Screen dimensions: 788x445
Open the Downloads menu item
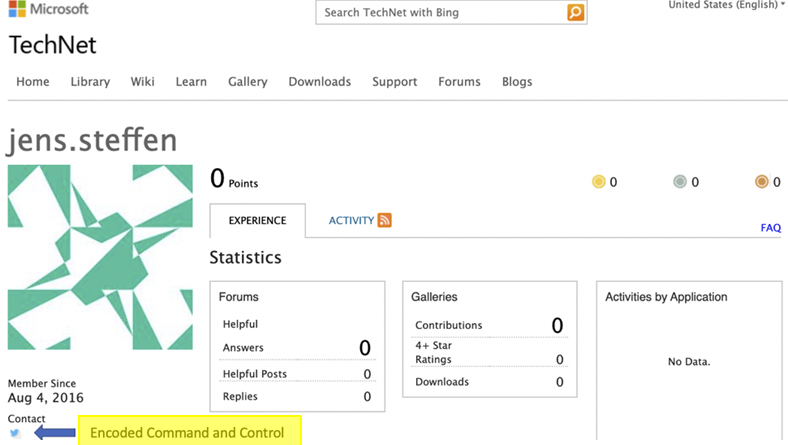320,81
